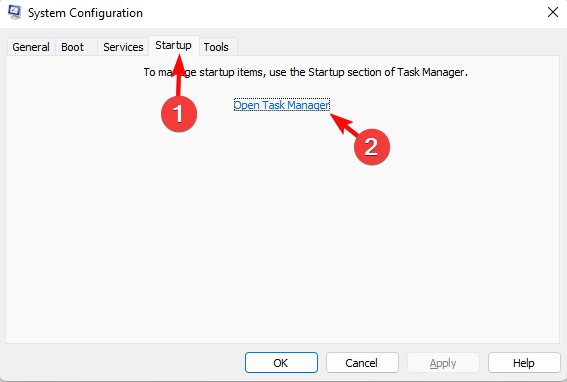The image size is (567, 382).
Task: Click the greyed-out Apply button
Action: [x=443, y=362]
